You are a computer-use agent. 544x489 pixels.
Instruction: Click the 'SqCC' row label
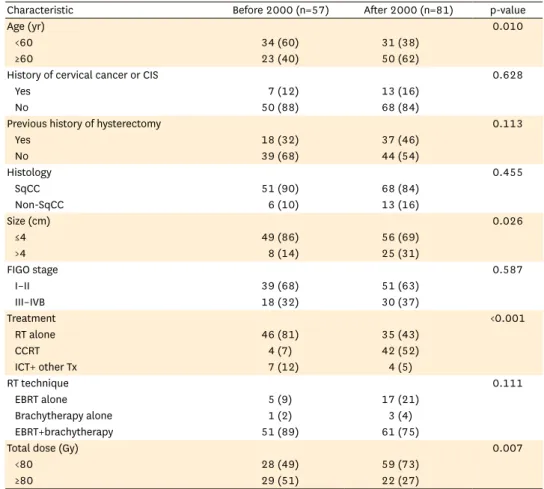tap(27, 189)
